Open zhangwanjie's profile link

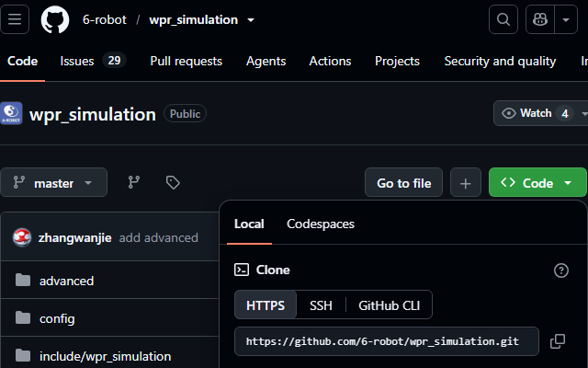[x=75, y=237]
